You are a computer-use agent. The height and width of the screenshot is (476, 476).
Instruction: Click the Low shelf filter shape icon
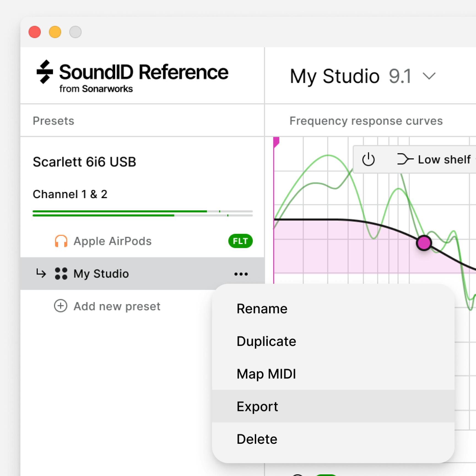click(405, 159)
